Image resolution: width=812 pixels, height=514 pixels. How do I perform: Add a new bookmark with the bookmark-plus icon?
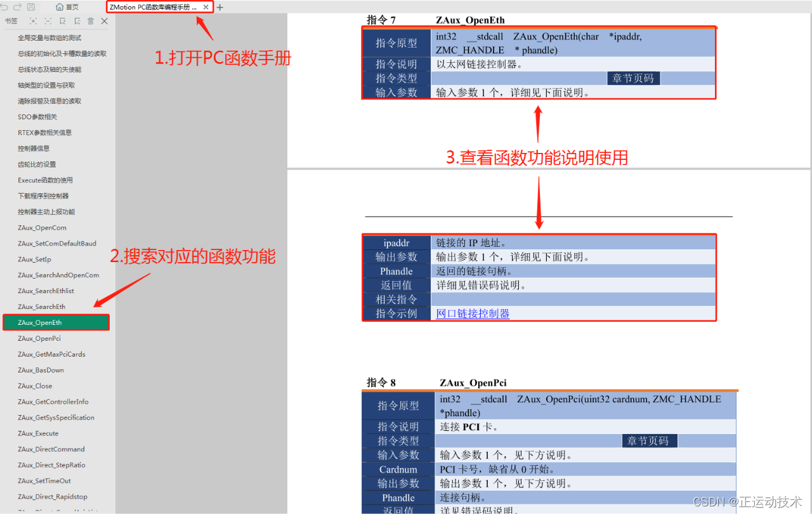pos(62,21)
